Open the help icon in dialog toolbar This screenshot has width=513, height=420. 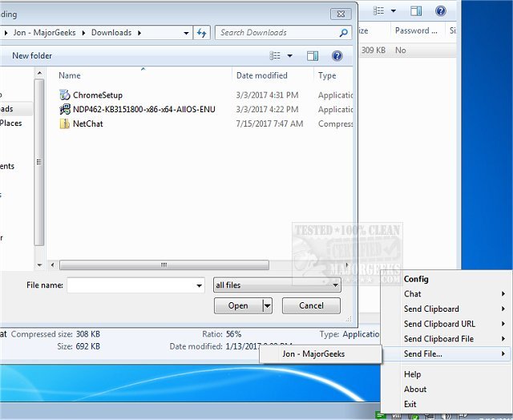tap(337, 56)
